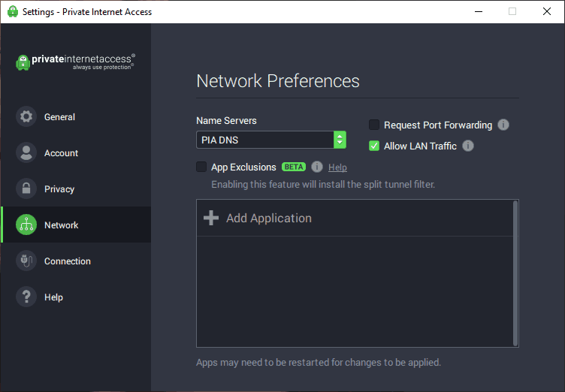Image resolution: width=565 pixels, height=392 pixels.
Task: Click the plus icon for Add Application
Action: pos(211,218)
